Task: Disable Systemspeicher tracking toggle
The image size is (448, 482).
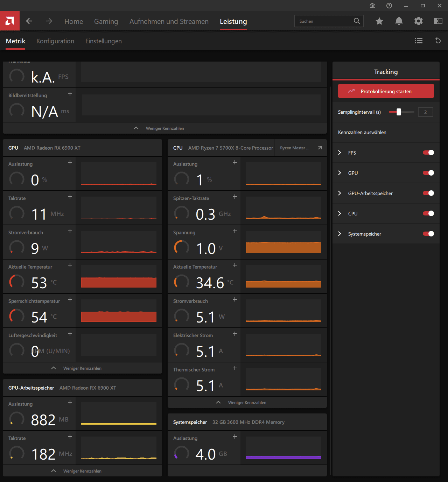Action: coord(428,234)
